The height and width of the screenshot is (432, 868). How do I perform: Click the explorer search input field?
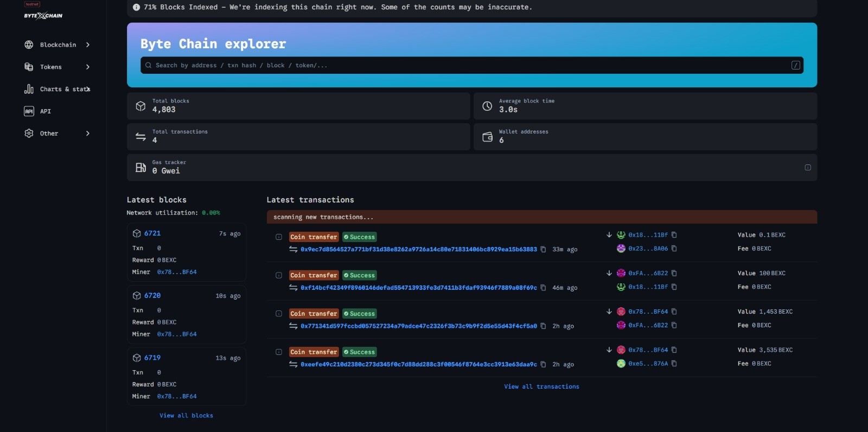[x=467, y=65]
